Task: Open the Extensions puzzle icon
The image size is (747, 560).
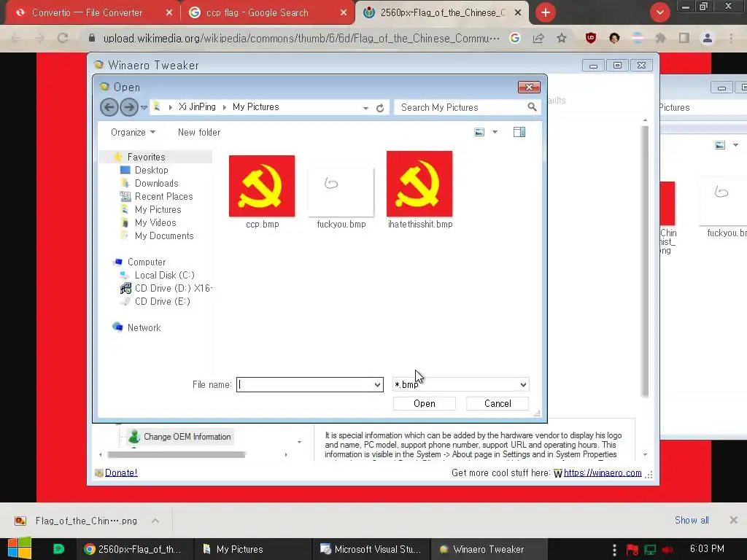Action: coord(660,38)
